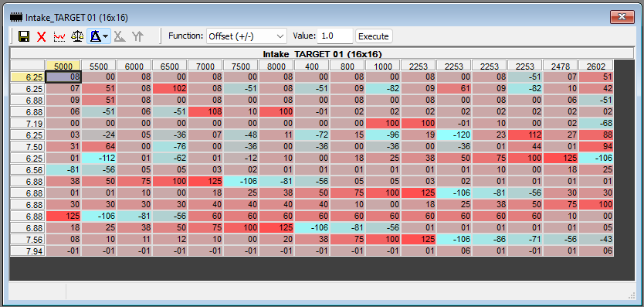The width and height of the screenshot is (644, 307).
Task: Select the 125 cell under column 5000
Action: coord(63,216)
